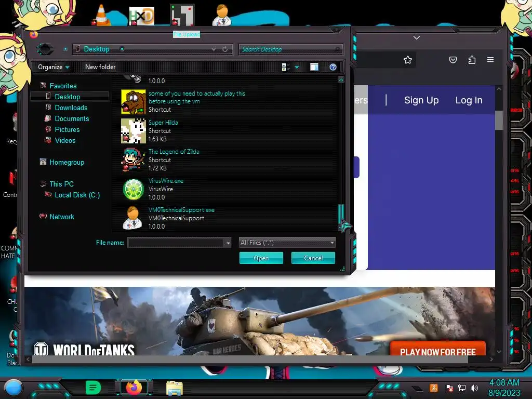Viewport: 532px width, 399px height.
Task: Click the taskbar clock showing 4:08 AM
Action: click(504, 388)
